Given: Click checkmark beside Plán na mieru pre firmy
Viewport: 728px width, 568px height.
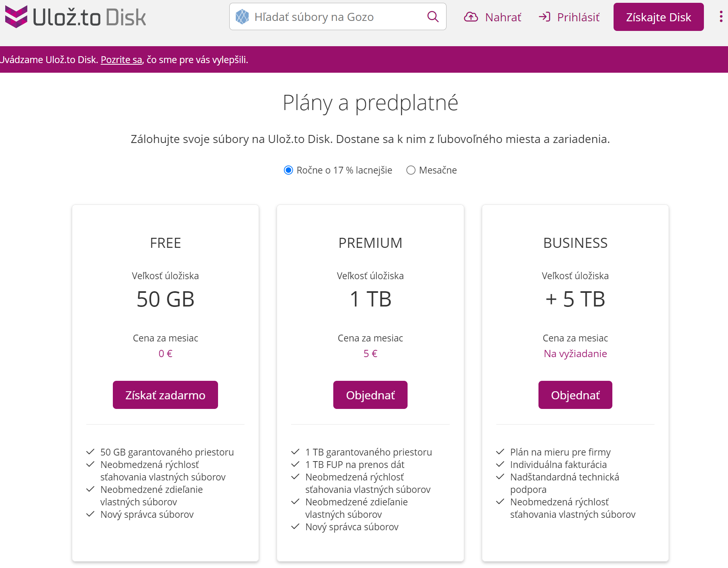Looking at the screenshot, I should coord(500,452).
